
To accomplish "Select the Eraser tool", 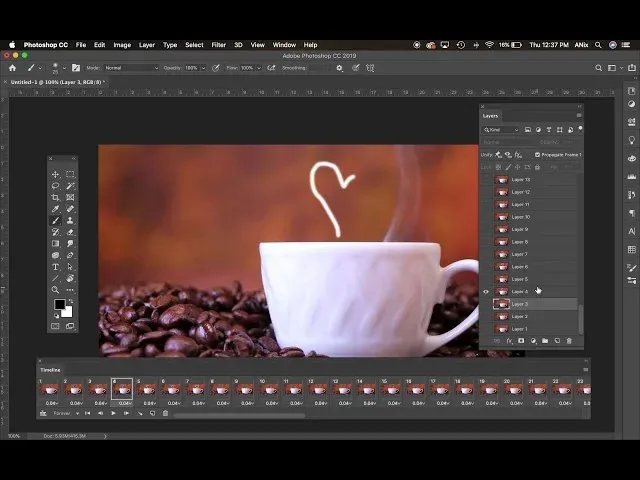I will click(x=70, y=232).
